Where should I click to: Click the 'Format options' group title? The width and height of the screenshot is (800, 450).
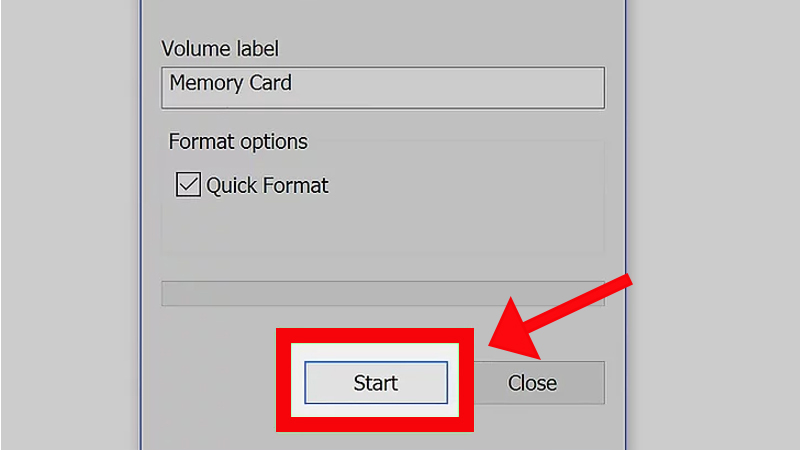[x=238, y=141]
